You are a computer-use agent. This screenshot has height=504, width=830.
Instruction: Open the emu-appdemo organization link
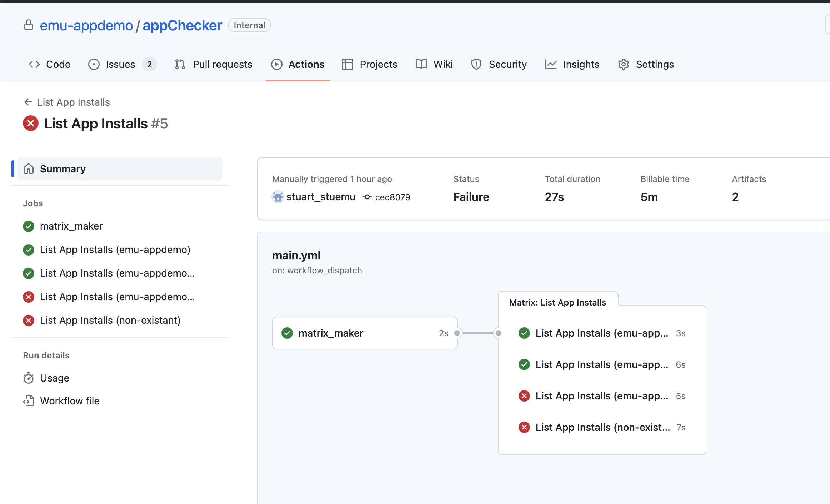tap(86, 25)
